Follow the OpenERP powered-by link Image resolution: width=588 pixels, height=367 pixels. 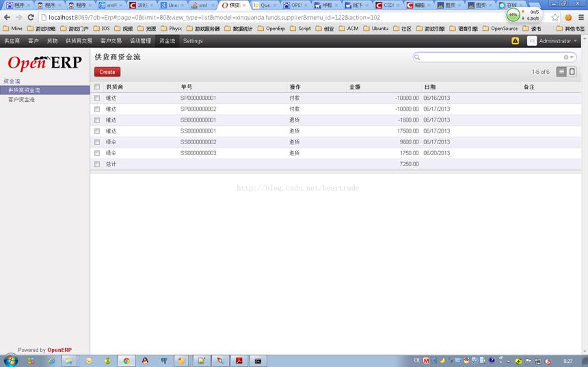(59, 350)
